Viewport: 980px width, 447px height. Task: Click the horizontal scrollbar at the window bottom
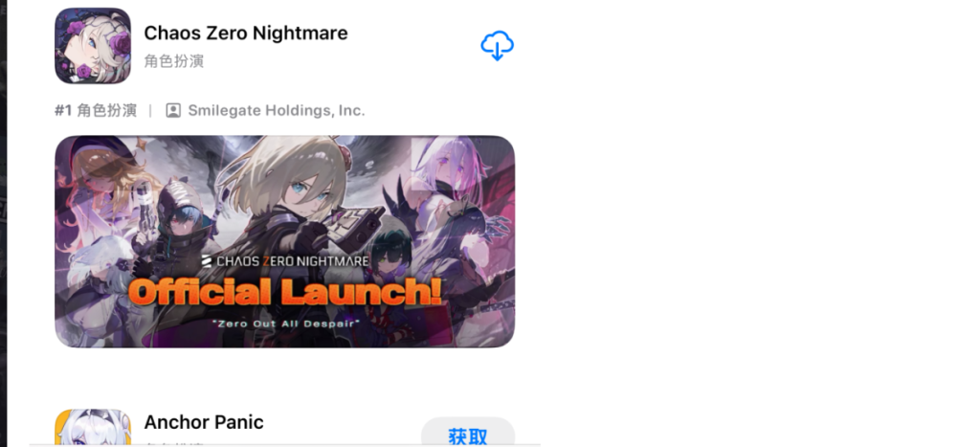pyautogui.click(x=284, y=445)
